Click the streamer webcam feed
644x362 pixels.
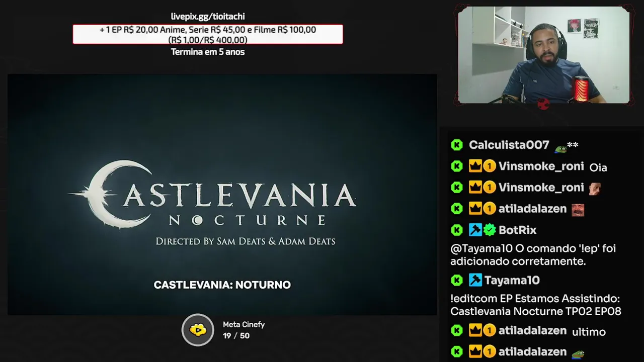[x=543, y=55]
